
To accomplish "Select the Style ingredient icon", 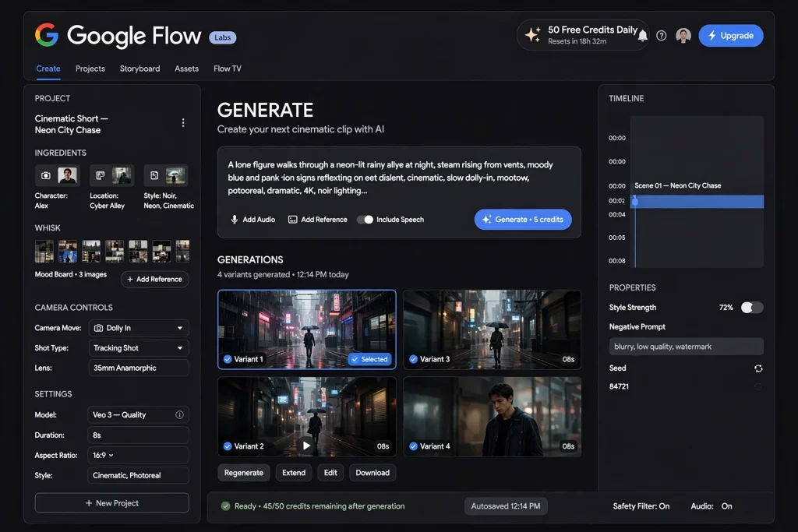I will [154, 175].
